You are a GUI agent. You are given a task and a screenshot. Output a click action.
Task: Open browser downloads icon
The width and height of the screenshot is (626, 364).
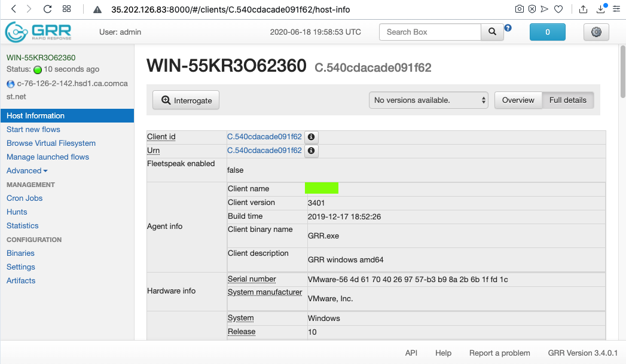pyautogui.click(x=601, y=9)
